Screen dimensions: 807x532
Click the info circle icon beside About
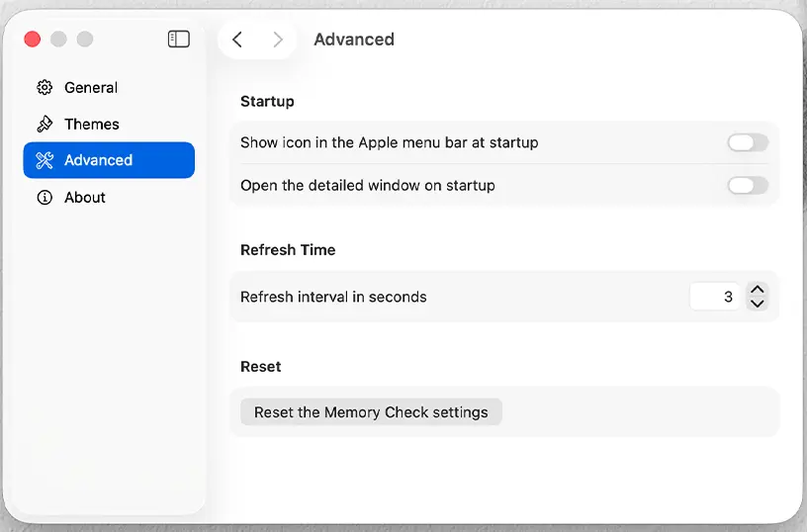click(x=45, y=198)
